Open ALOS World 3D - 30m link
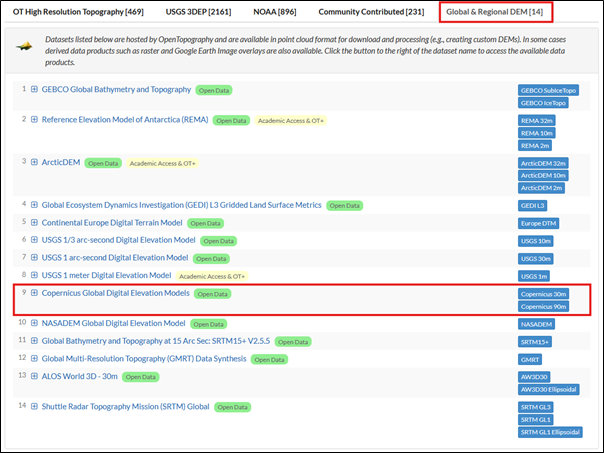The width and height of the screenshot is (604, 453). 80,376
